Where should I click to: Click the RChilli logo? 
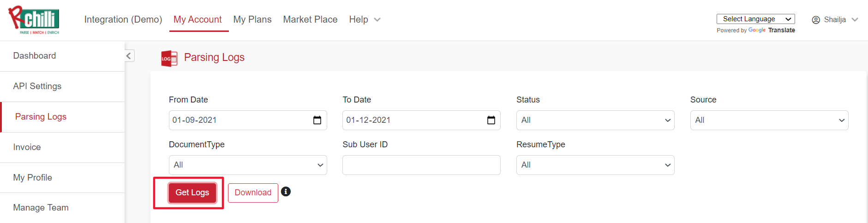(34, 20)
